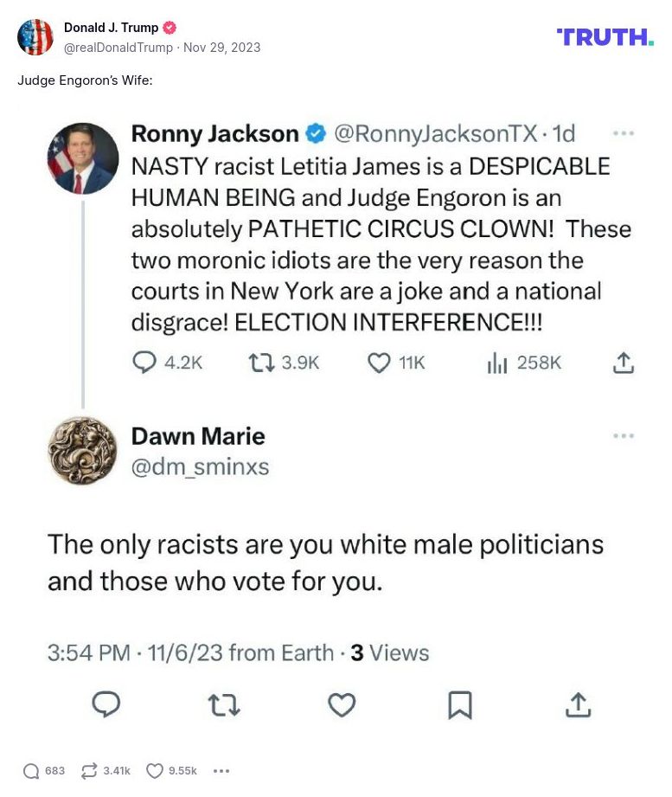Open more actions under the Truth post
Screen dimensions: 672x797
coord(221,770)
